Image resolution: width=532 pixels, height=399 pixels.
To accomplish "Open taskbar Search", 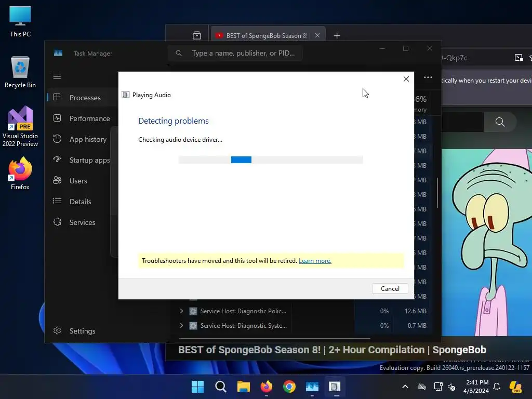I will coord(220,387).
